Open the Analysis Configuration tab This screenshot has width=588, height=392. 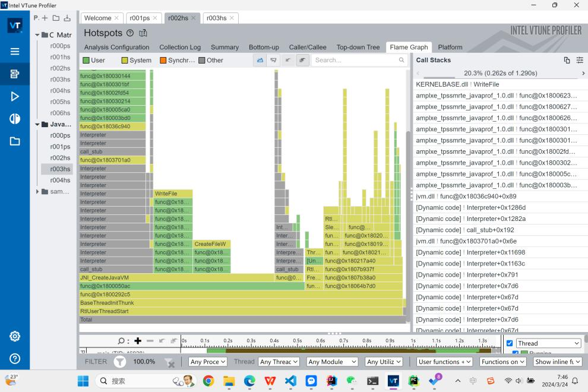coord(116,48)
